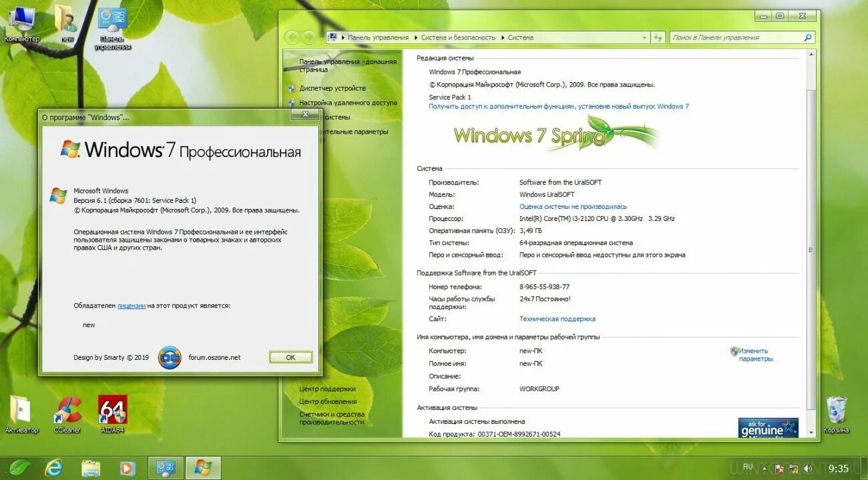Click the 9:35 clock in the taskbar

[x=838, y=469]
